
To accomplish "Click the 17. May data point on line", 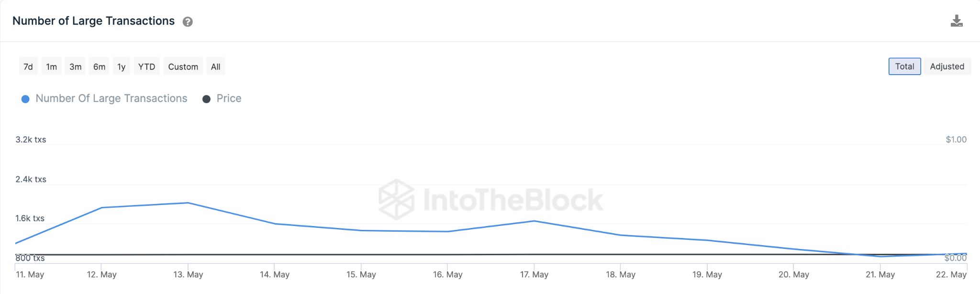I will click(x=534, y=221).
